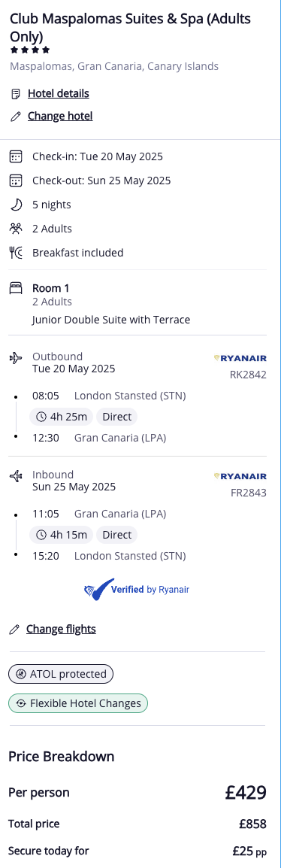Click the hotel four-star rating
The height and width of the screenshot is (868, 281).
(30, 50)
